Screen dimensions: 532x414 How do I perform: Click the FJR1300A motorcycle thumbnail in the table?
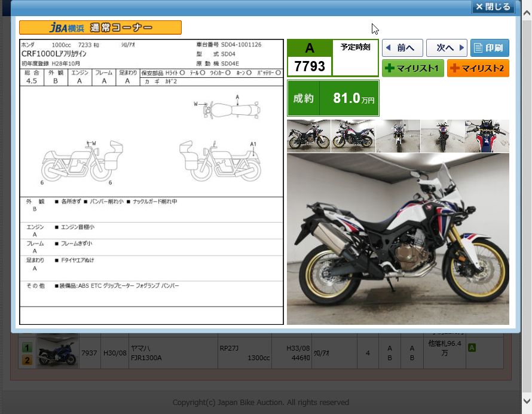click(57, 351)
